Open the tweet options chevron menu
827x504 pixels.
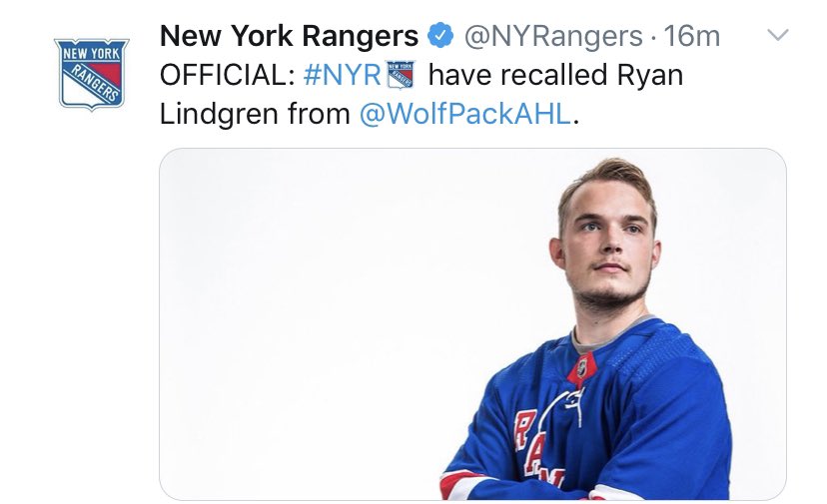click(776, 36)
